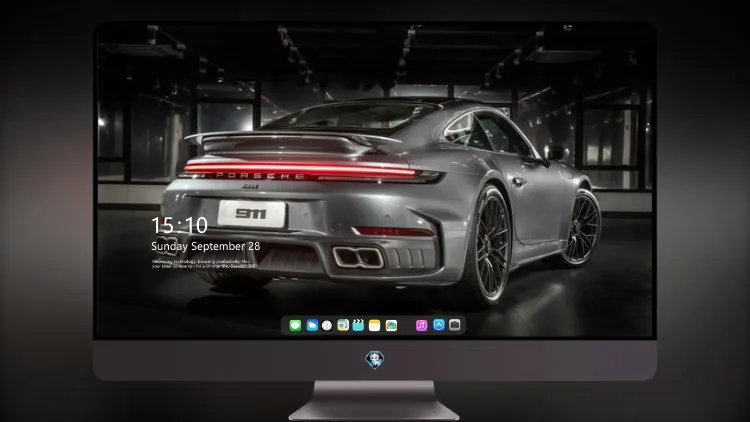Open the yellow Notes app in the dock
This screenshot has height=422, width=750.
375,325
